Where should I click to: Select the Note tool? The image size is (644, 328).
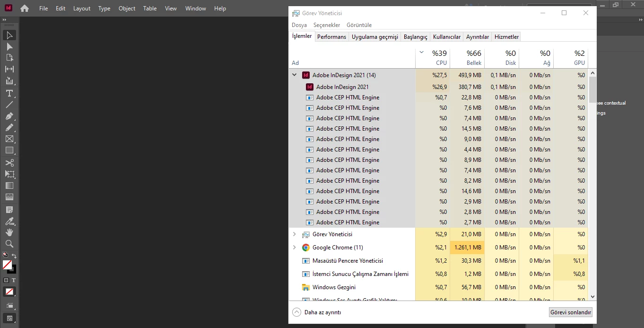[x=9, y=210]
